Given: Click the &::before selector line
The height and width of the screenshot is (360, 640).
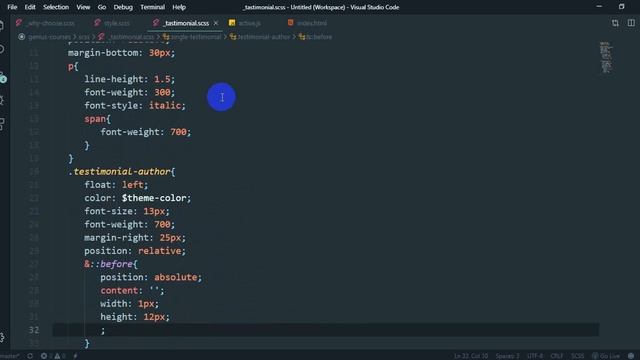Looking at the screenshot, I should click(111, 264).
